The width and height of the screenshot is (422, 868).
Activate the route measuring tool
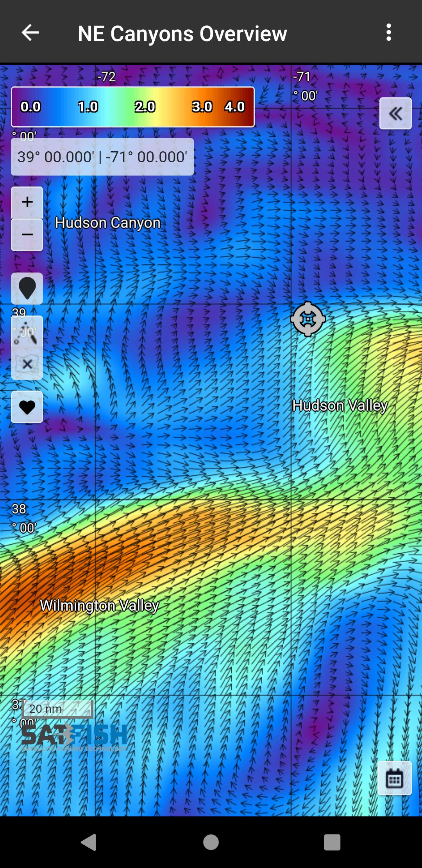(x=27, y=332)
